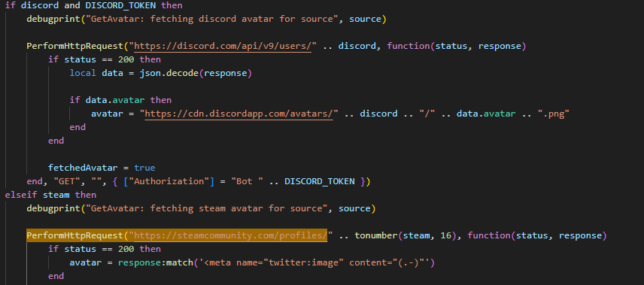Click 'function(status, response)' on the discord line
Screen dimensions: 644x285
click(x=457, y=46)
